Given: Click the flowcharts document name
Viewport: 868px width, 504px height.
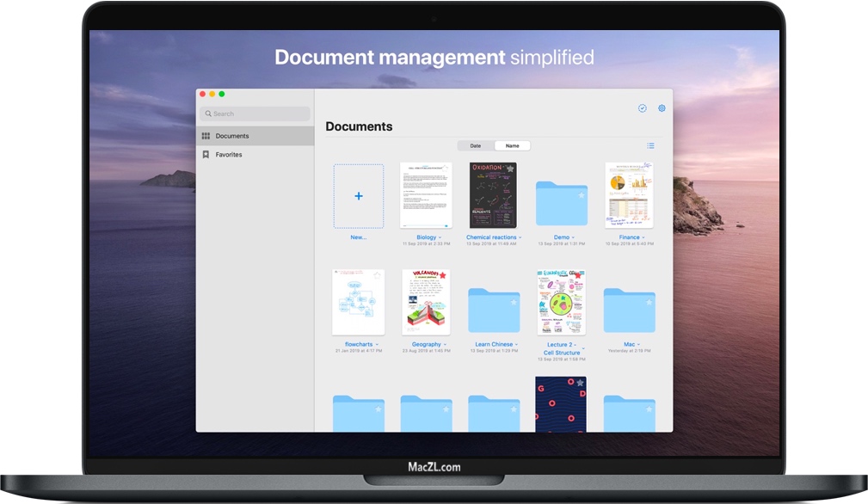Looking at the screenshot, I should pos(359,344).
